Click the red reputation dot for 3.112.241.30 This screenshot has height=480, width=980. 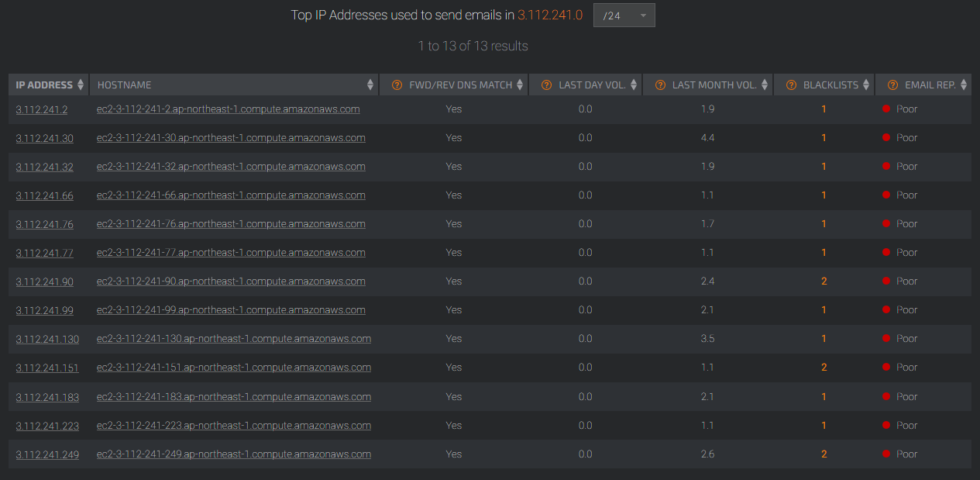886,138
